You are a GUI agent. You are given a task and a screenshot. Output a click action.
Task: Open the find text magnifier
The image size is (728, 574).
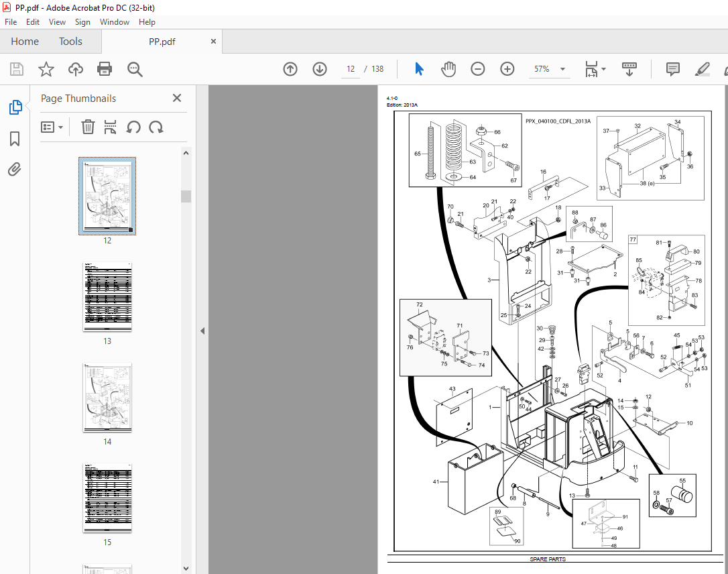pyautogui.click(x=135, y=69)
